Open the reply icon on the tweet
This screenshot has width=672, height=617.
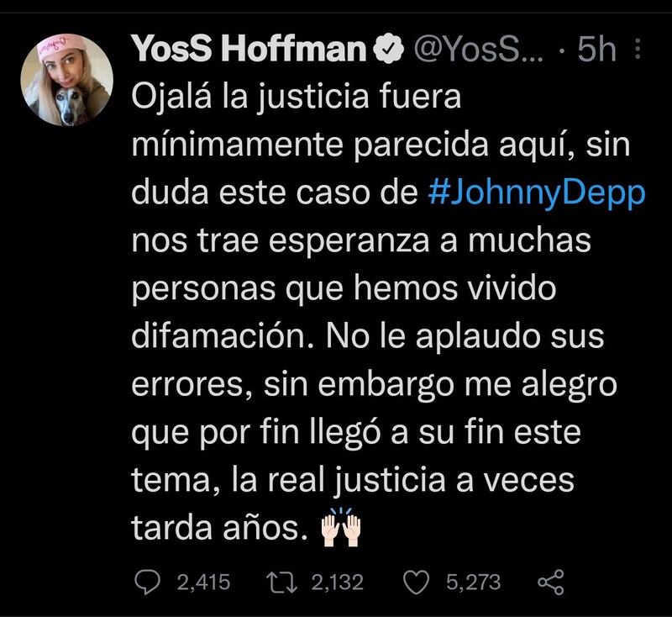point(150,582)
